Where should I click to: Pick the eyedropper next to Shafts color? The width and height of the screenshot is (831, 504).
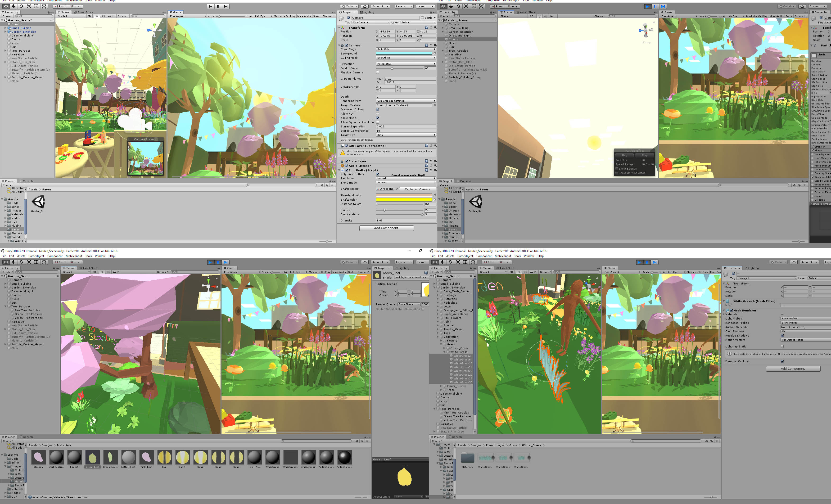(435, 200)
